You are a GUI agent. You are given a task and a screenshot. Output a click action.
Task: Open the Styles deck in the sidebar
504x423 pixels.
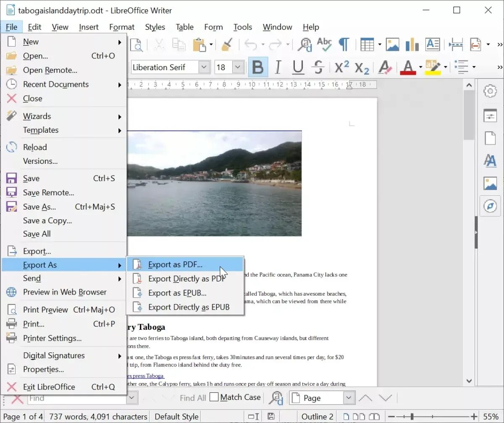(x=491, y=160)
